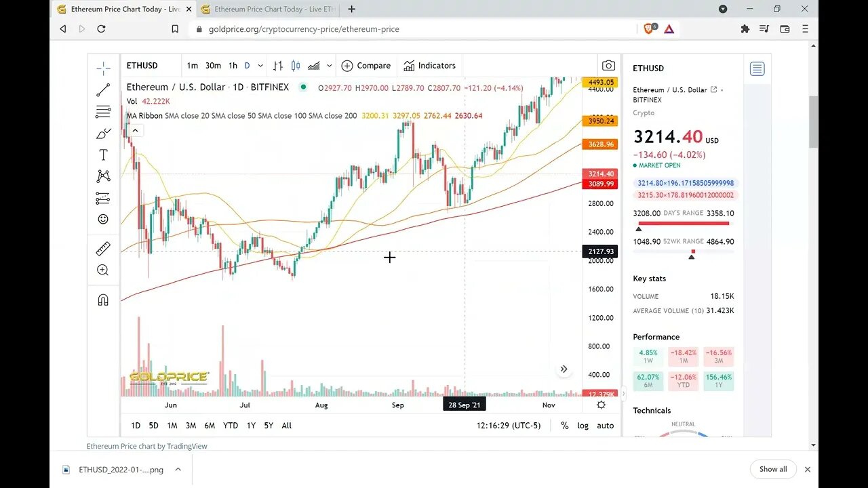Select the area chart style
The height and width of the screenshot is (488, 868).
[x=313, y=66]
